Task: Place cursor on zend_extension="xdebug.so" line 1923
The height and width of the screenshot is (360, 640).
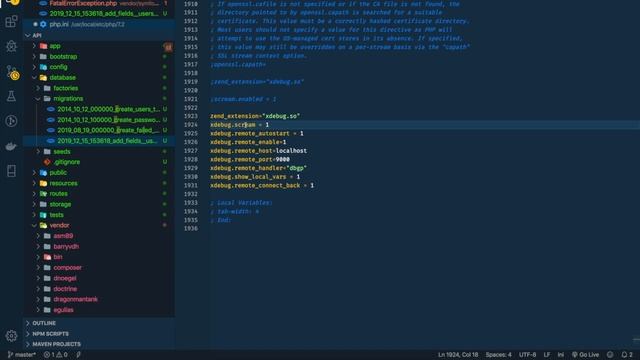Action: click(x=255, y=116)
